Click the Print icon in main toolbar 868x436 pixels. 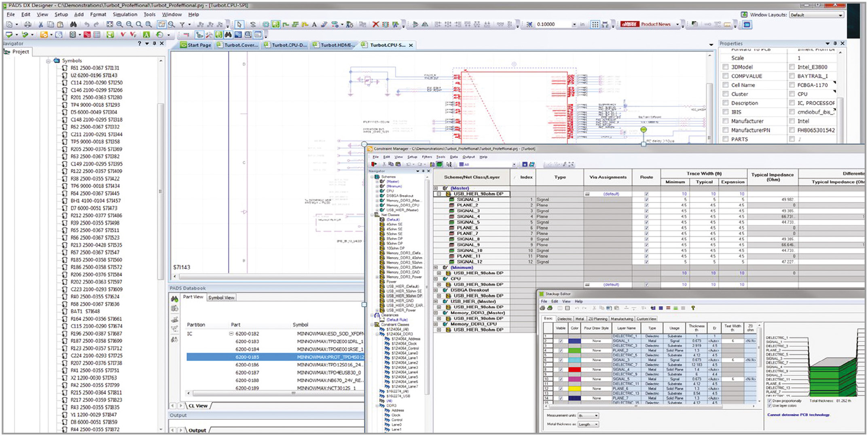tap(28, 25)
